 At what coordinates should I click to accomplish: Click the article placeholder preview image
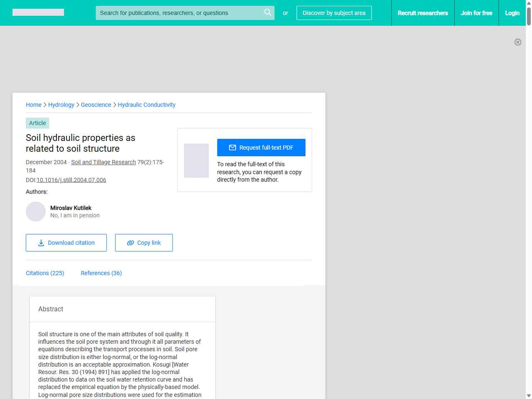(196, 160)
